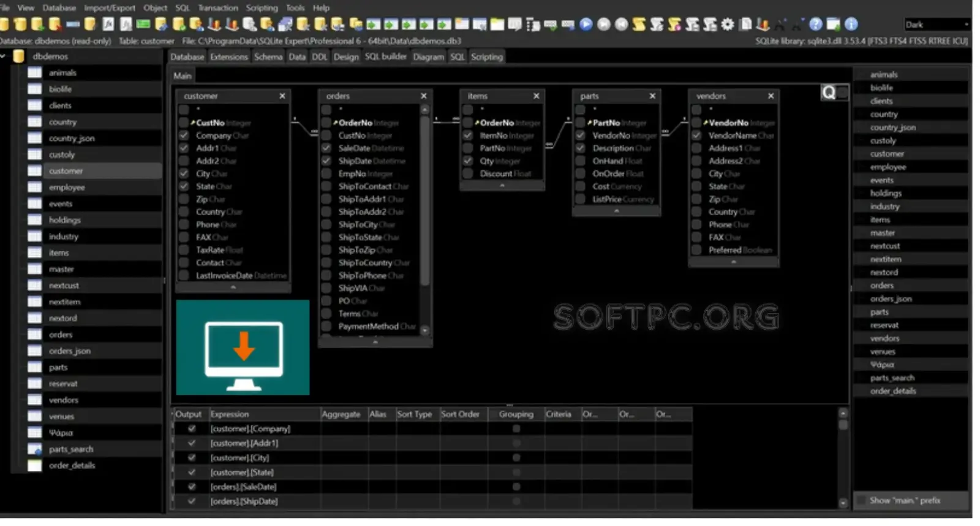Screen dimensions: 980x526
Task: Collapse parts table box via bottom arrow
Action: pos(617,211)
